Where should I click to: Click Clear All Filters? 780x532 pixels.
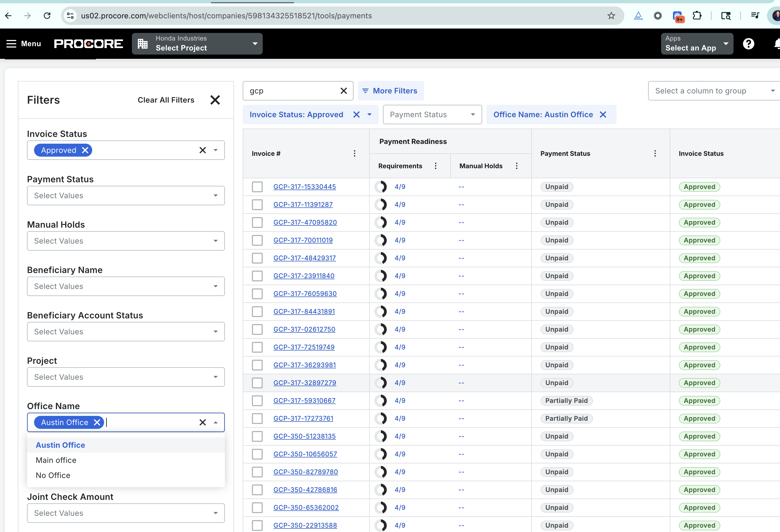coord(166,100)
